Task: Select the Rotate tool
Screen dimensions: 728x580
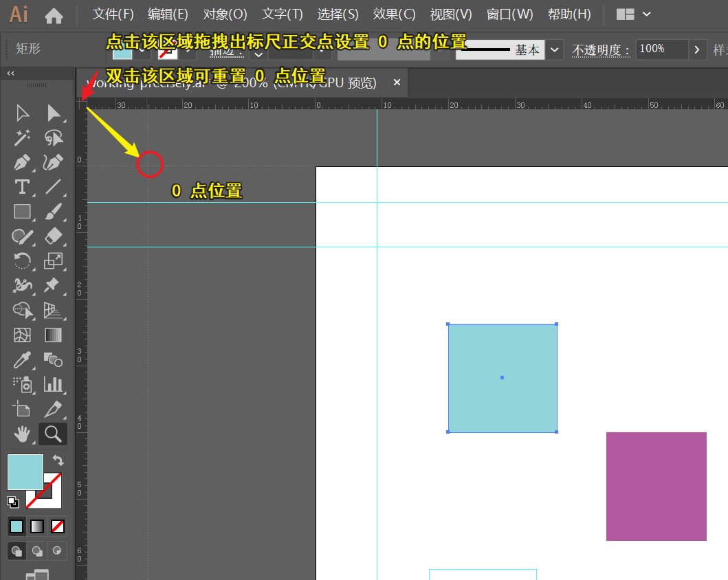Action: click(x=22, y=260)
